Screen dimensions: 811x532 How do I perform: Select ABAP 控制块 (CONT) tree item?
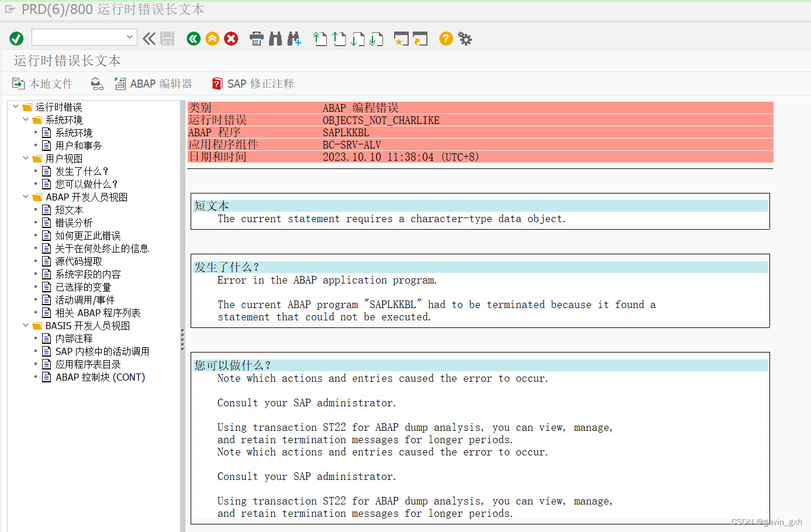tap(100, 377)
